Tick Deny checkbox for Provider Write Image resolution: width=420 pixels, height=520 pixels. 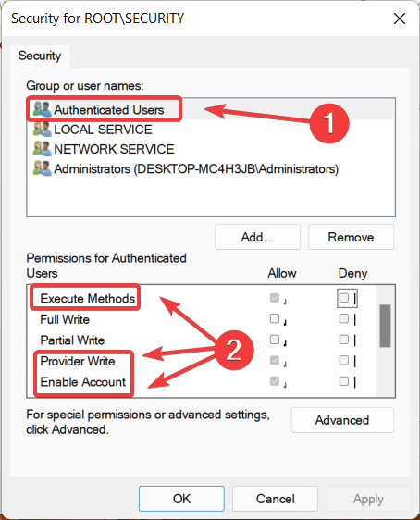tap(344, 361)
